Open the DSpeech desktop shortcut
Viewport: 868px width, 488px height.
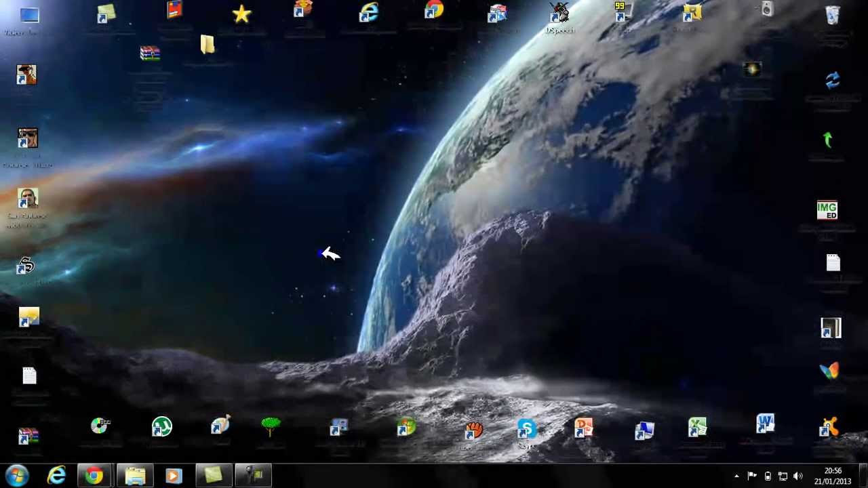(559, 14)
